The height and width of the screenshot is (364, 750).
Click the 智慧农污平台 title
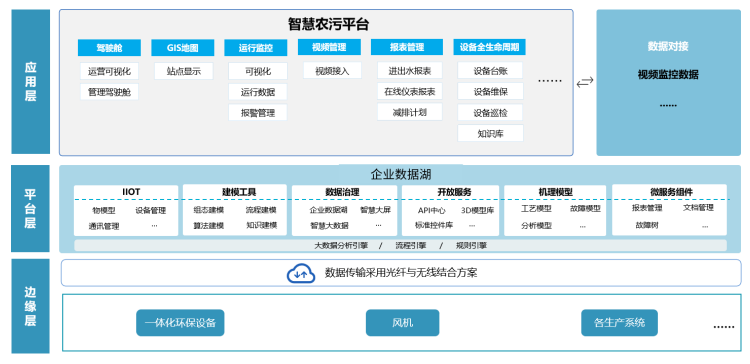pyautogui.click(x=329, y=24)
